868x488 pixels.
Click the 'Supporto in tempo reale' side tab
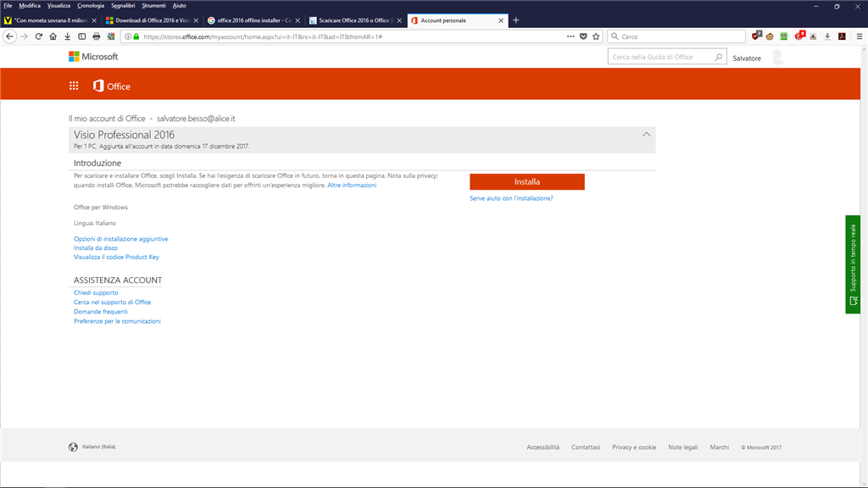853,264
